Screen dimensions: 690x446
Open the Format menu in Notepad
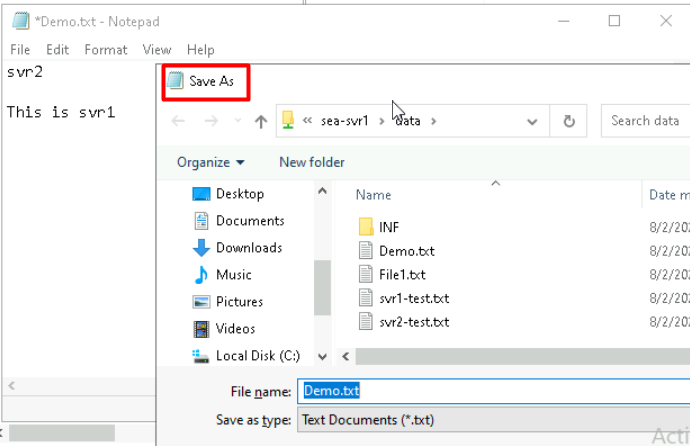pos(106,50)
